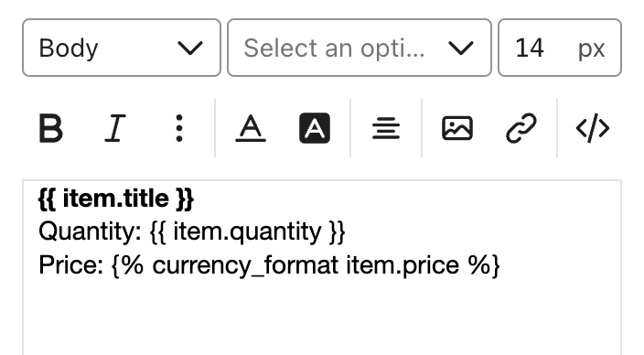Open the text background color picker

pos(315,128)
